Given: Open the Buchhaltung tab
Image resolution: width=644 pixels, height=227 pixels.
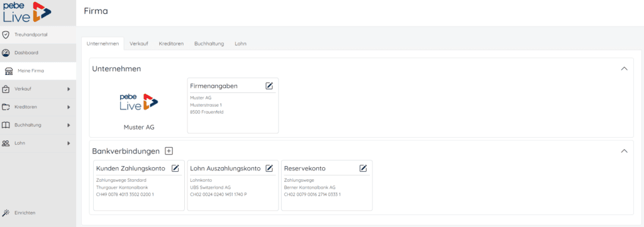Looking at the screenshot, I should tap(209, 43).
